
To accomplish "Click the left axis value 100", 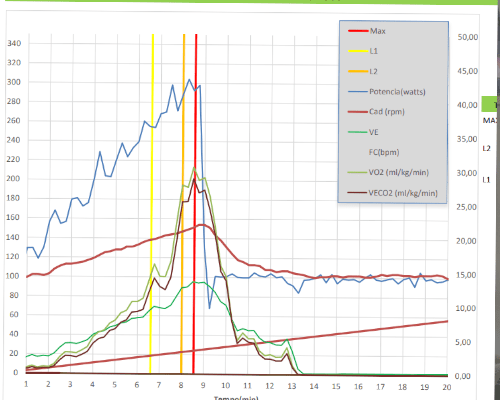I will click(x=14, y=276).
